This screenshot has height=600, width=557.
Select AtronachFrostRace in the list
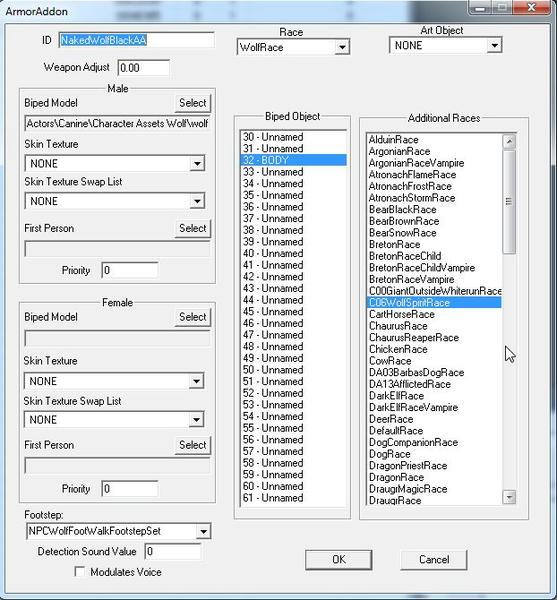pyautogui.click(x=434, y=186)
